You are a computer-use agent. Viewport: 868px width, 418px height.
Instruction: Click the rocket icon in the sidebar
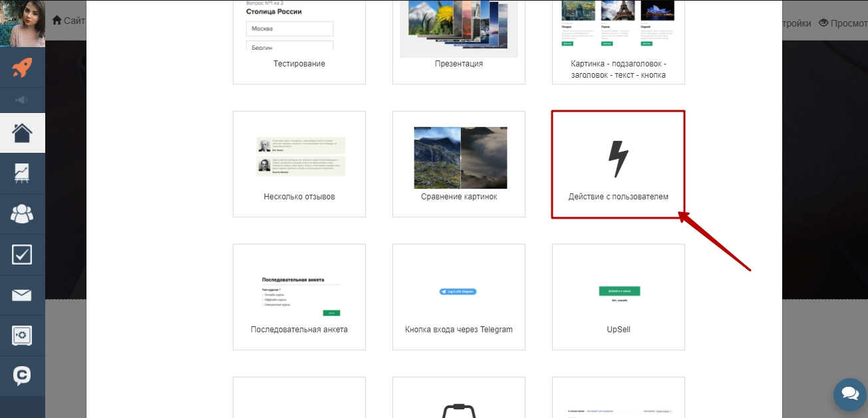tap(22, 67)
